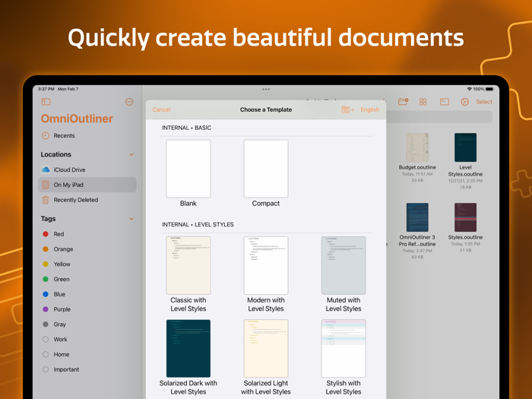The image size is (532, 399).
Task: Click the 'INTERNAL • LEVEL STYLES' header
Action: tap(198, 225)
